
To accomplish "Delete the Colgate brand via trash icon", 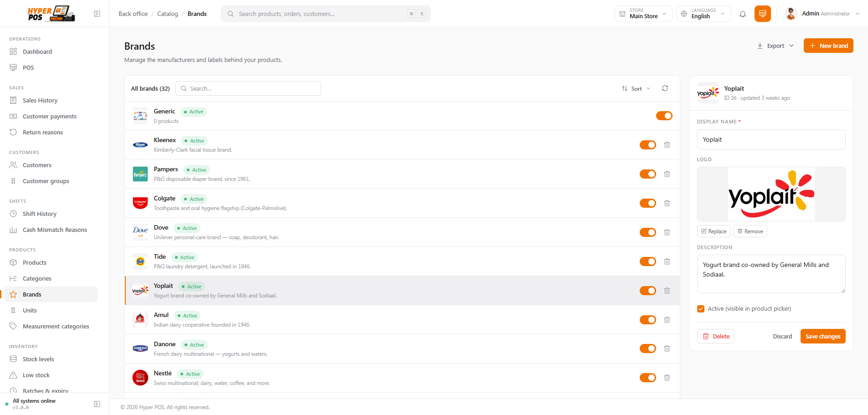I will pyautogui.click(x=667, y=203).
